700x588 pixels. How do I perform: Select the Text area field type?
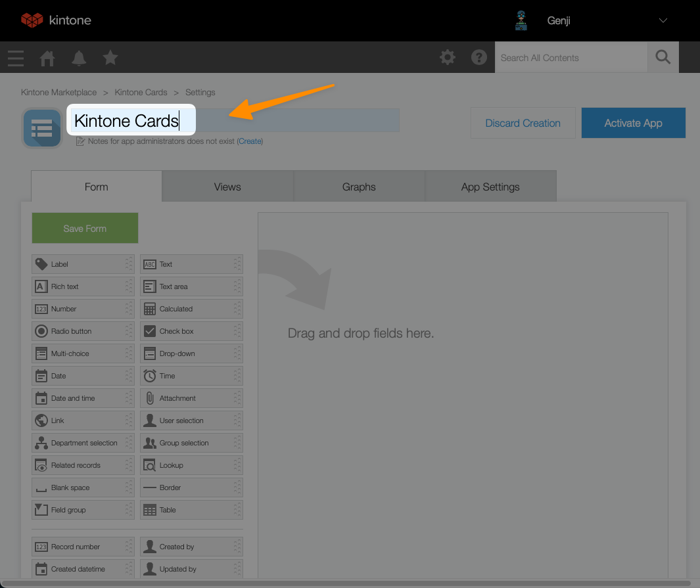191,286
